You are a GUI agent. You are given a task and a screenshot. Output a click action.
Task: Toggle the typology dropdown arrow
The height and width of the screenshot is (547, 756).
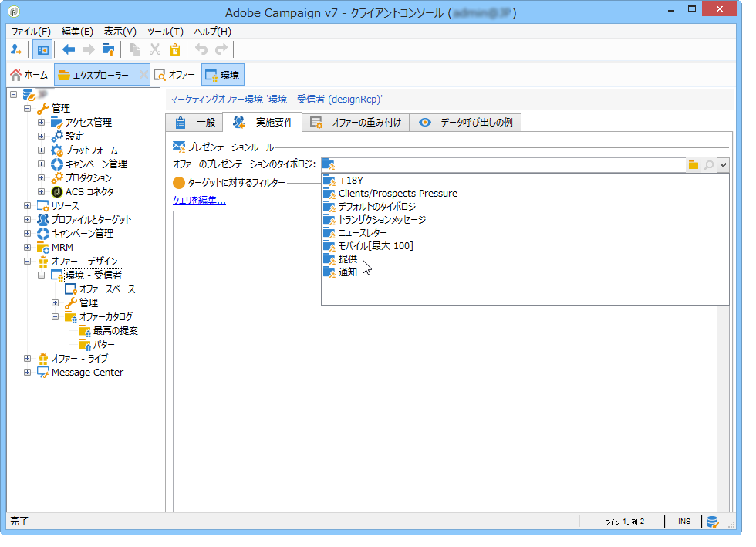(x=723, y=165)
